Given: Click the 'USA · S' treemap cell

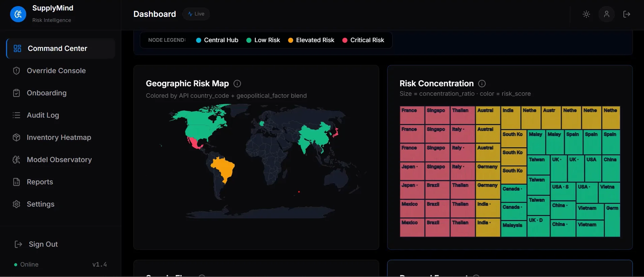Looking at the screenshot, I should pos(563,191).
